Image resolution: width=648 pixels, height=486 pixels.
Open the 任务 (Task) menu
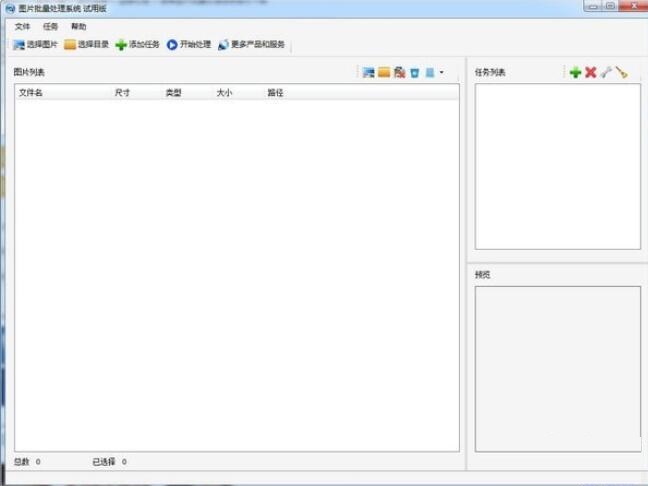(51, 27)
